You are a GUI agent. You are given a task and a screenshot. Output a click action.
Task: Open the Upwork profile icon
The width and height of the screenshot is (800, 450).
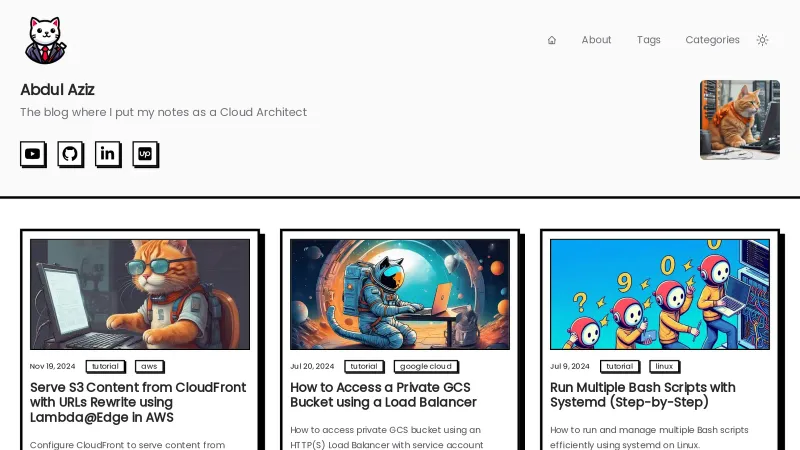point(145,154)
